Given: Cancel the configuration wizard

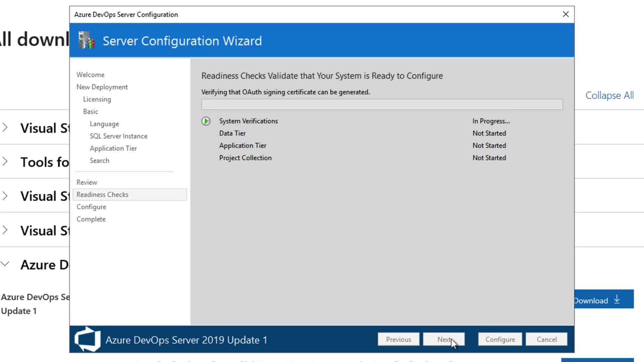Looking at the screenshot, I should pos(546,339).
